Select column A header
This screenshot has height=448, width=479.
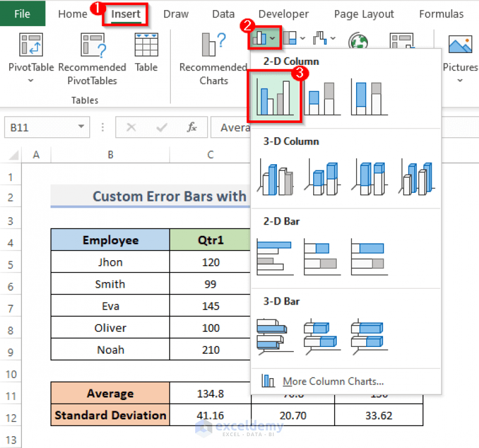(36, 155)
